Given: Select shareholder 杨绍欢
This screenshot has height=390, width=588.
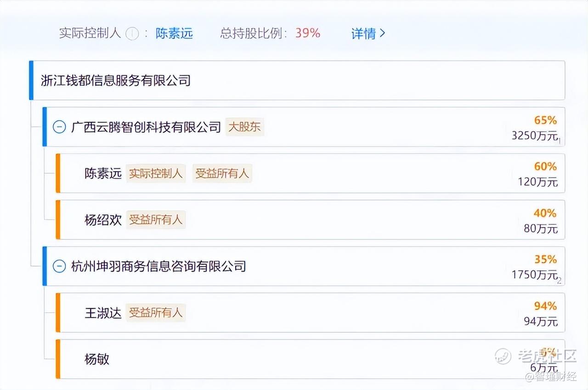Looking at the screenshot, I should coord(103,220).
